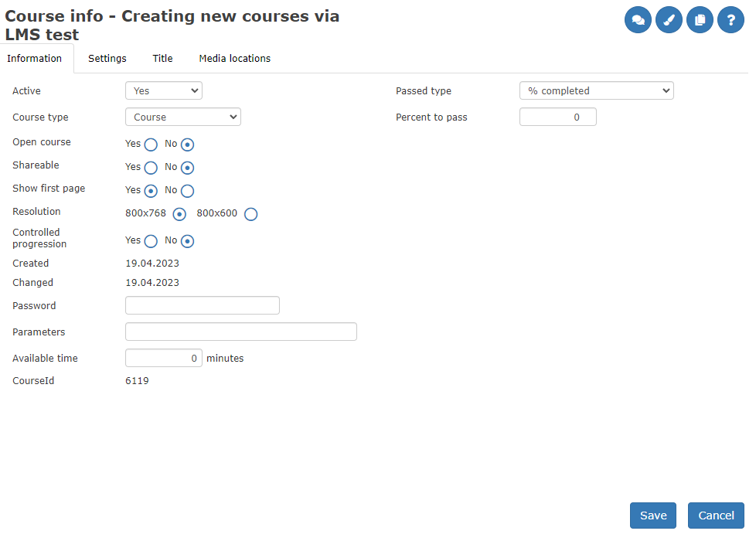Screen dimensions: 756x541
Task: Open the Passed type dropdown
Action: [x=596, y=90]
